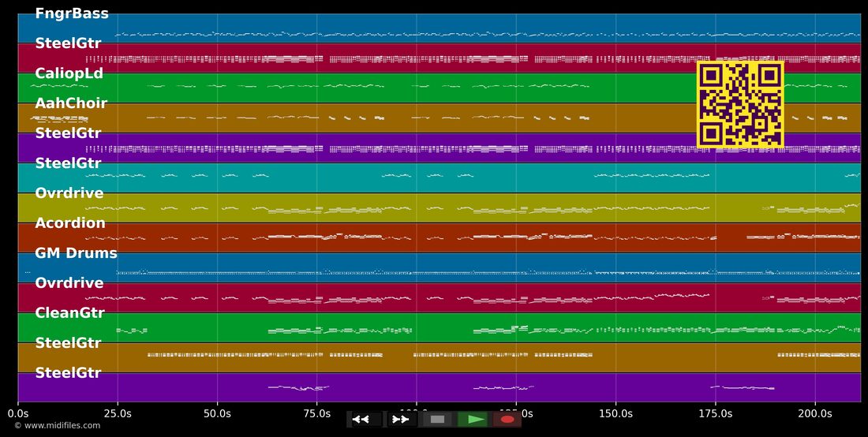Click the 75.0s time axis label
Image resolution: width=868 pixels, height=437 pixels.
pyautogui.click(x=316, y=413)
